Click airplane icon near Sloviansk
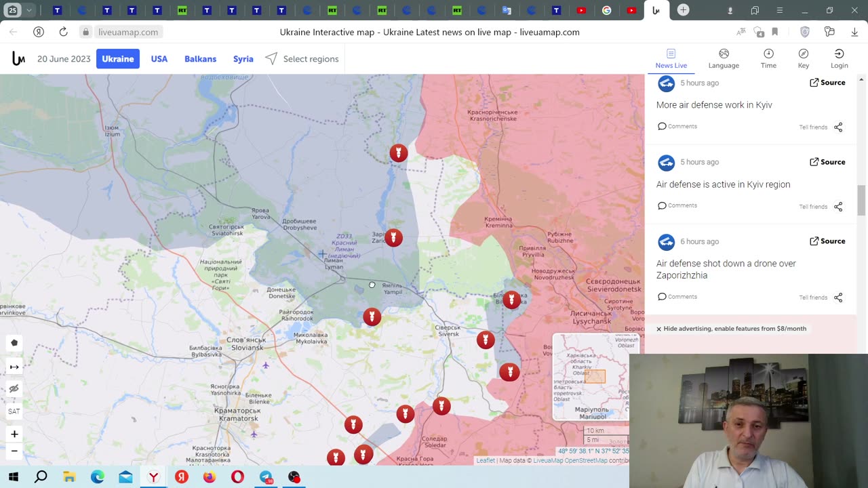Viewport: 868px width, 488px height. click(x=266, y=365)
